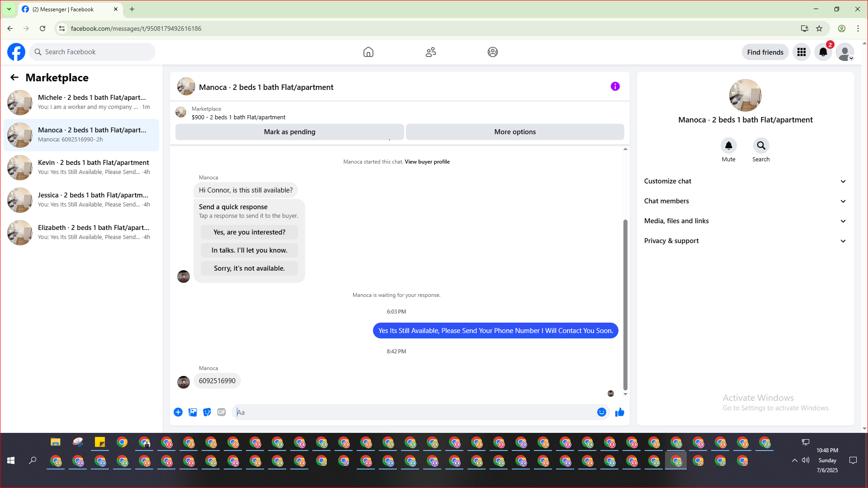
Task: Open View buyer profile link
Action: [x=427, y=162]
